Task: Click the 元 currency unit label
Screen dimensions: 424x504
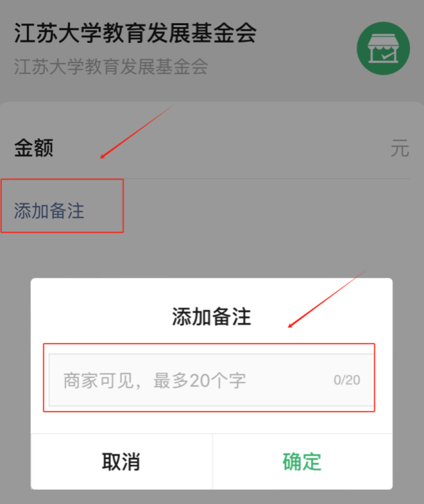Action: coord(400,148)
